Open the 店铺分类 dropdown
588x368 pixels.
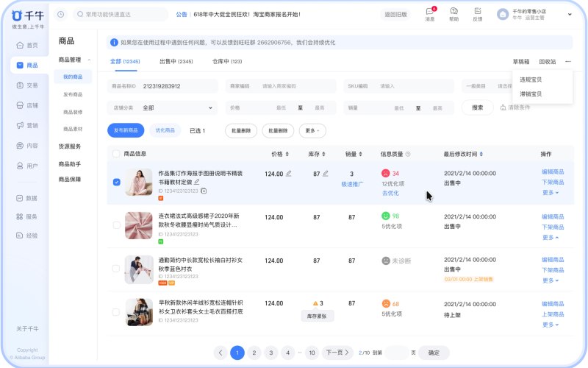(x=162, y=107)
